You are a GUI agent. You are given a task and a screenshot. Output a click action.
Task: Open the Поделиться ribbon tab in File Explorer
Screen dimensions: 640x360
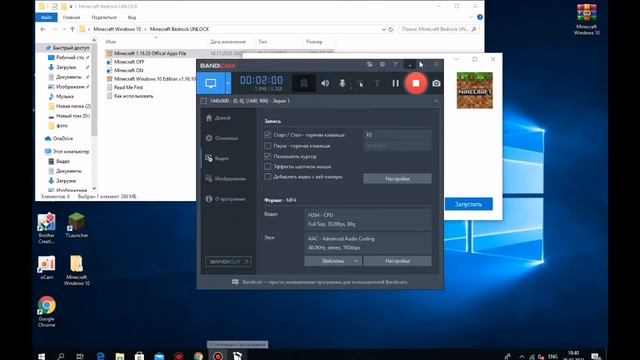(x=104, y=18)
